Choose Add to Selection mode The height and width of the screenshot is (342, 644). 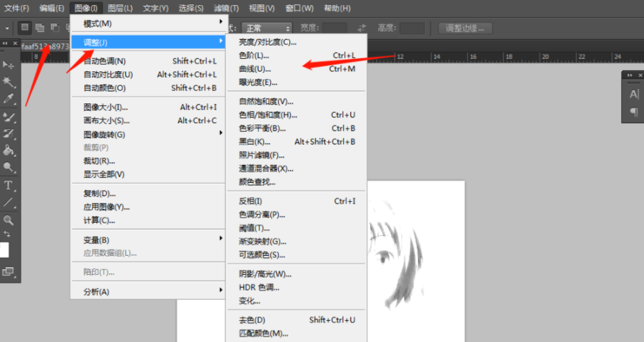click(x=40, y=27)
